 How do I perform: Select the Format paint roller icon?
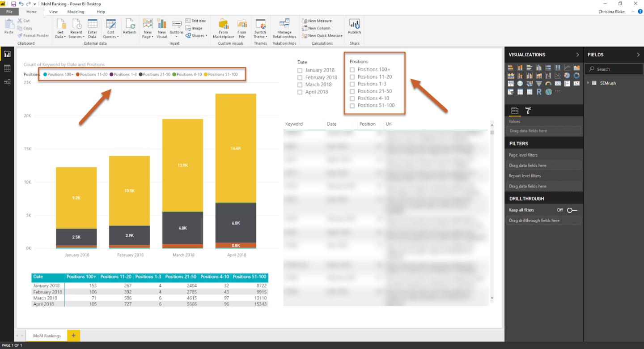pos(528,111)
